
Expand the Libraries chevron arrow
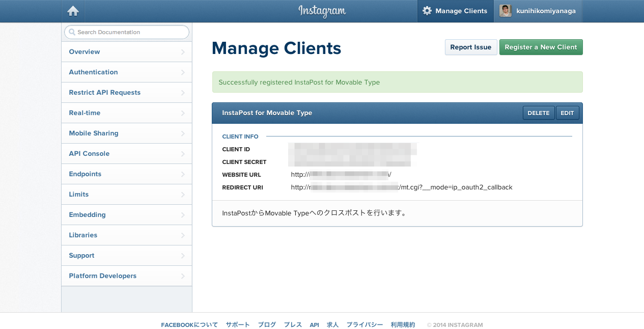(183, 235)
